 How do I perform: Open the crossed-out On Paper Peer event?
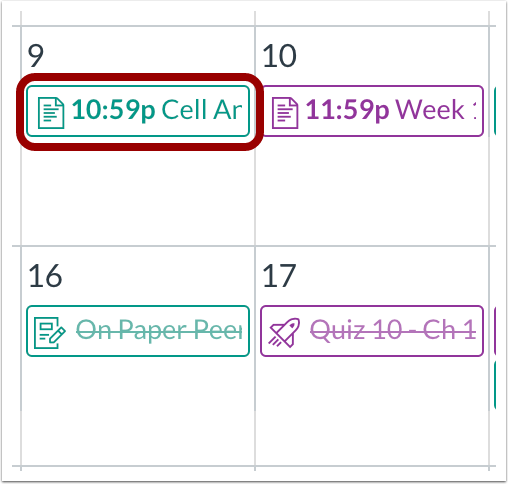point(138,331)
